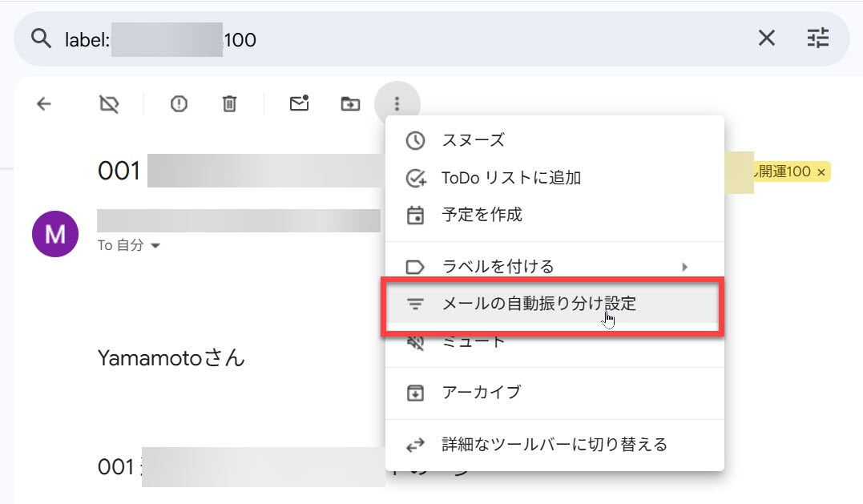Choose アーカイブ in the dropdown menu
Screen dimensions: 863x504
pyautogui.click(x=481, y=393)
